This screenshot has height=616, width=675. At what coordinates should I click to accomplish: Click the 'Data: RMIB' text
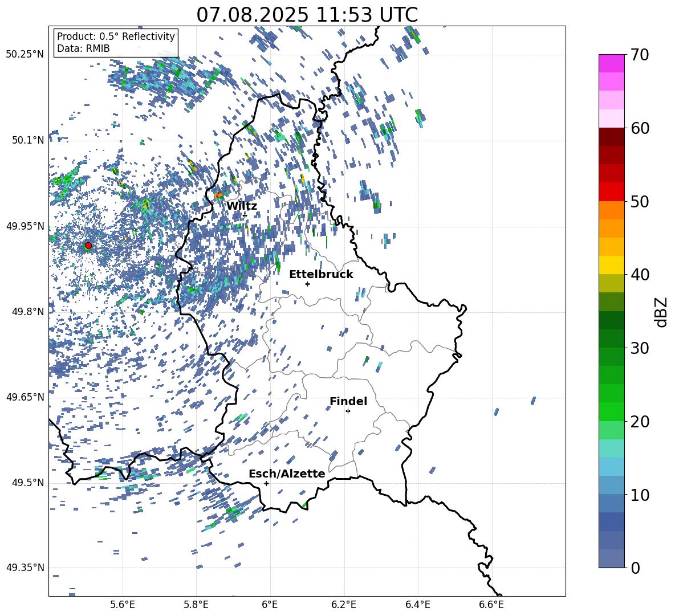tap(83, 48)
